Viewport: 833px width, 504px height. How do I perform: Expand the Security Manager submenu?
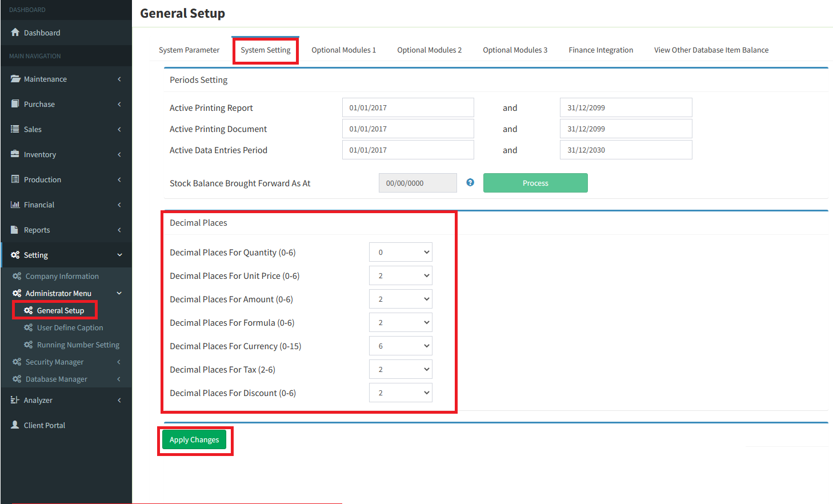[55, 362]
